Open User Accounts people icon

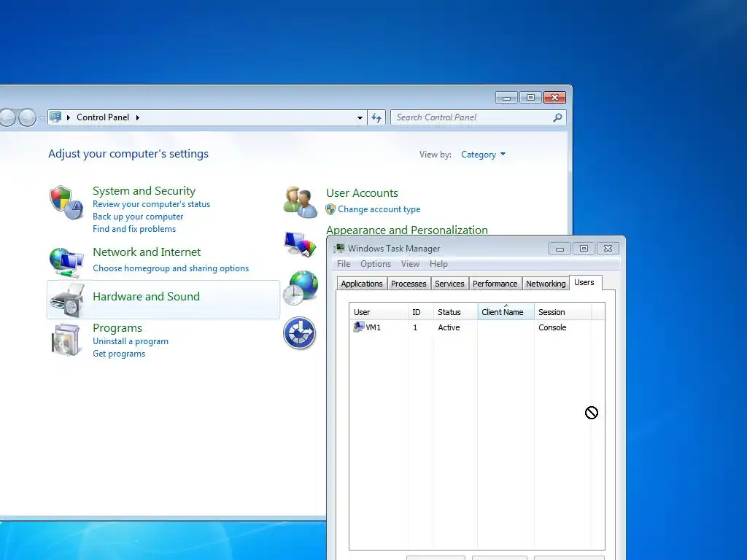click(x=300, y=203)
